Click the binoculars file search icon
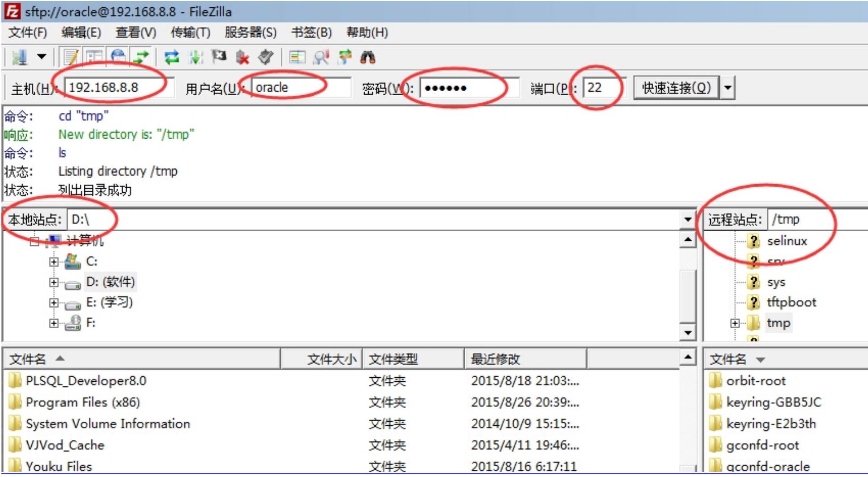Viewport: 868px width, 477px height. (x=368, y=57)
